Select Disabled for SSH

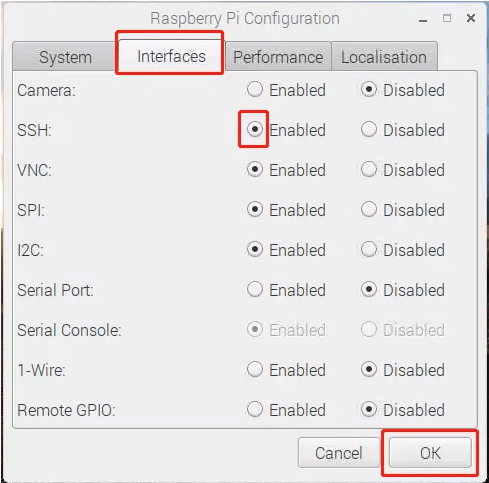click(369, 129)
